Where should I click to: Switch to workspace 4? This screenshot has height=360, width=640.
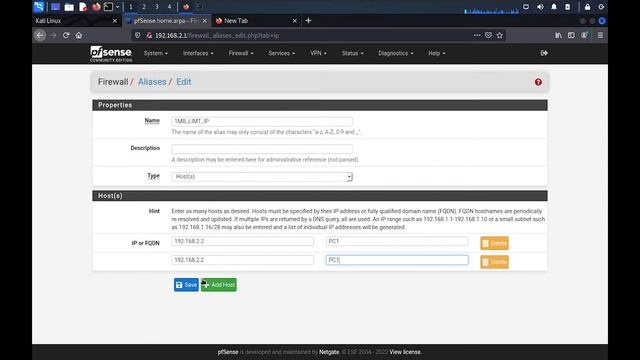[x=169, y=7]
